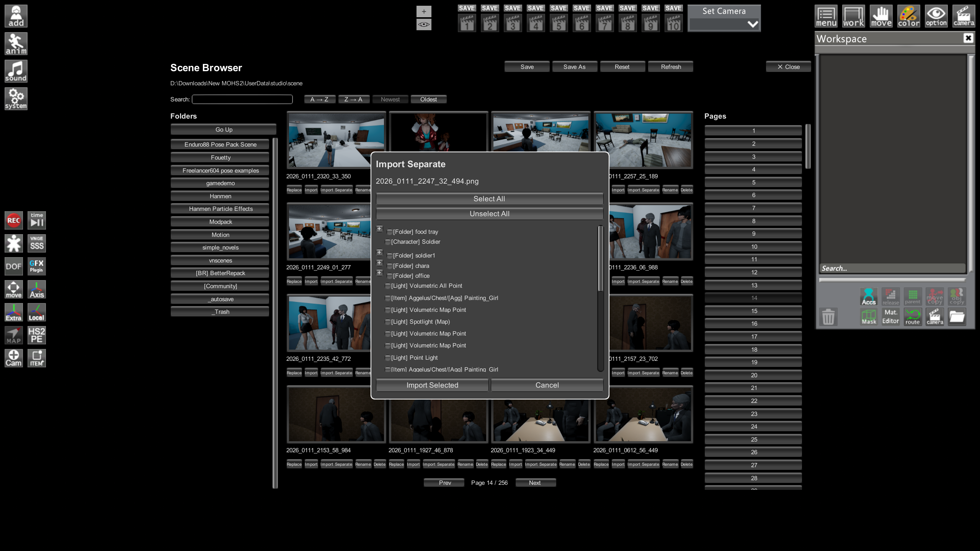Open the anim panel icon
The image size is (980, 551).
pos(16,44)
